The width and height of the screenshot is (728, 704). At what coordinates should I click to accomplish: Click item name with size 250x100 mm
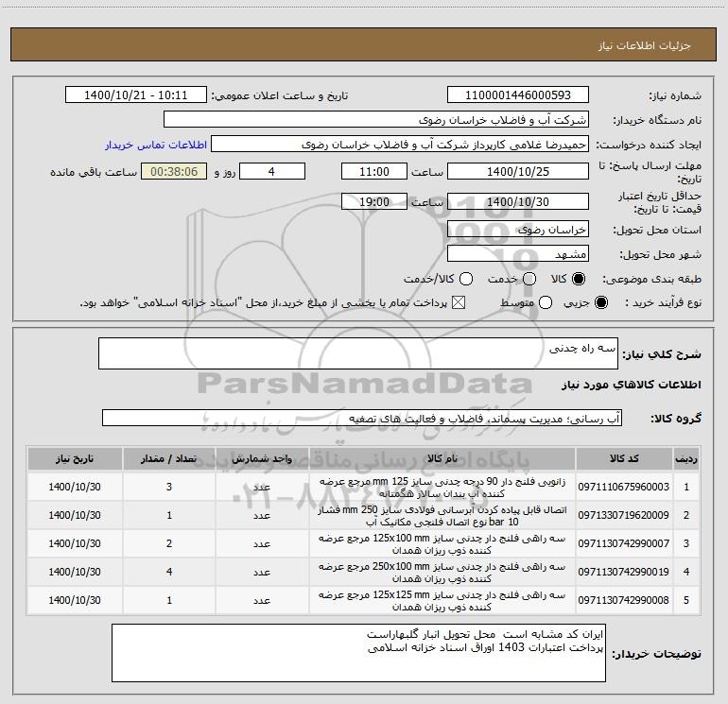point(442,573)
